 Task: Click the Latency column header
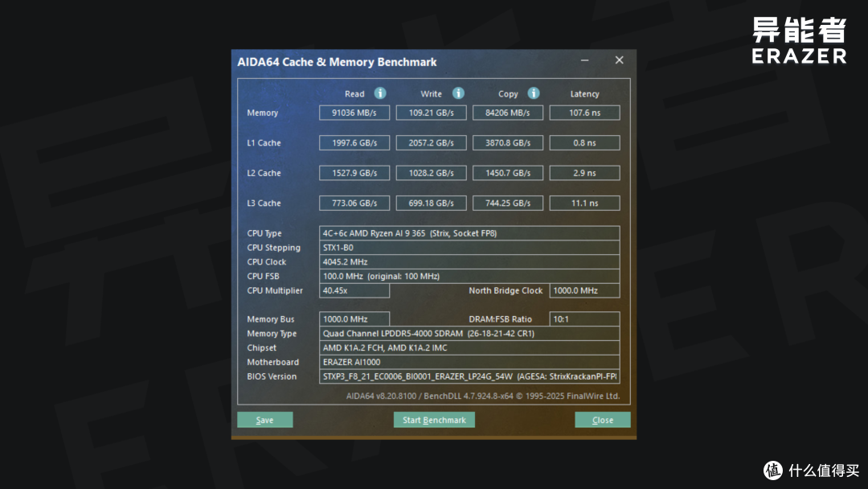[584, 94]
